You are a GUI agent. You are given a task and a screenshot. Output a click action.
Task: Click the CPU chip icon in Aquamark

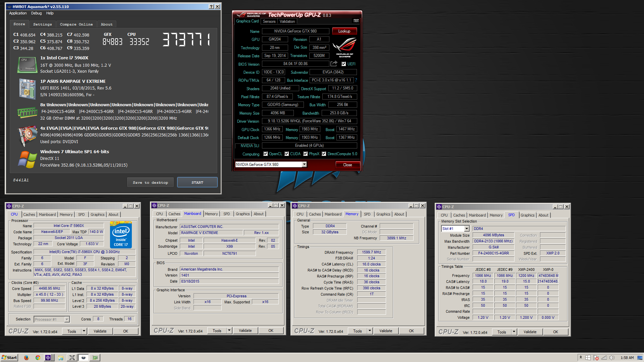pos(27,65)
